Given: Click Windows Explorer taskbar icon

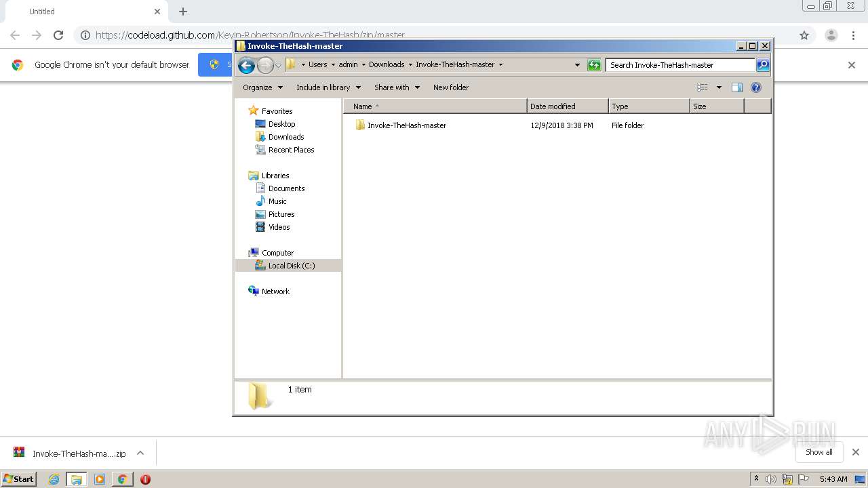Looking at the screenshot, I should pyautogui.click(x=77, y=479).
